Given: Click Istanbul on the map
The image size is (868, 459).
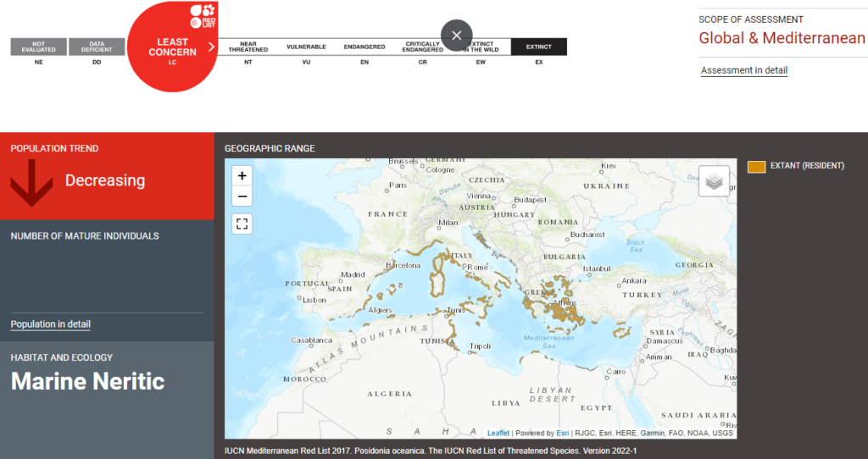Looking at the screenshot, I should (x=597, y=268).
